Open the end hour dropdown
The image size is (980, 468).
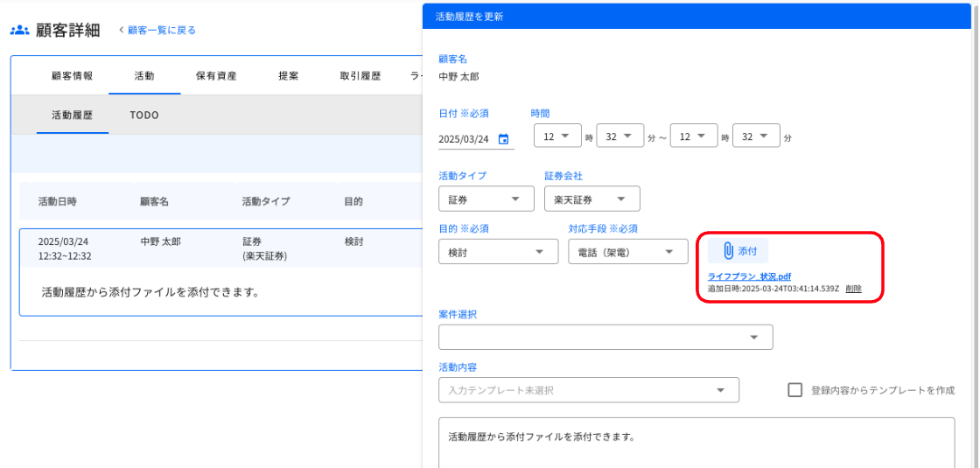pos(694,136)
